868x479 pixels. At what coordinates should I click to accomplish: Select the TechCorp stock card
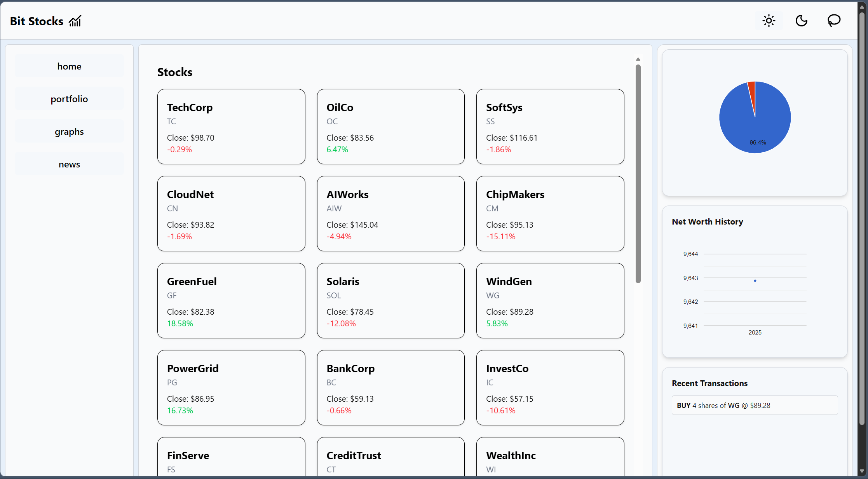(231, 127)
